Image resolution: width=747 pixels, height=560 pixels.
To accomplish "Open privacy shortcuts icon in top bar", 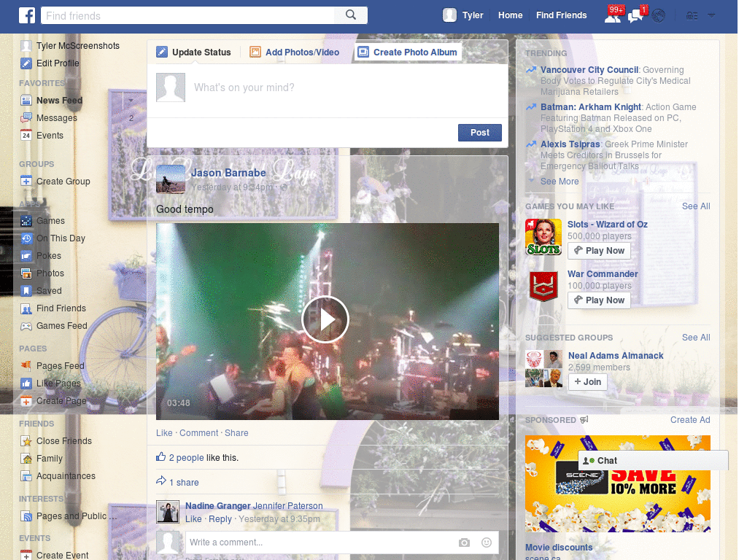I will 692,16.
